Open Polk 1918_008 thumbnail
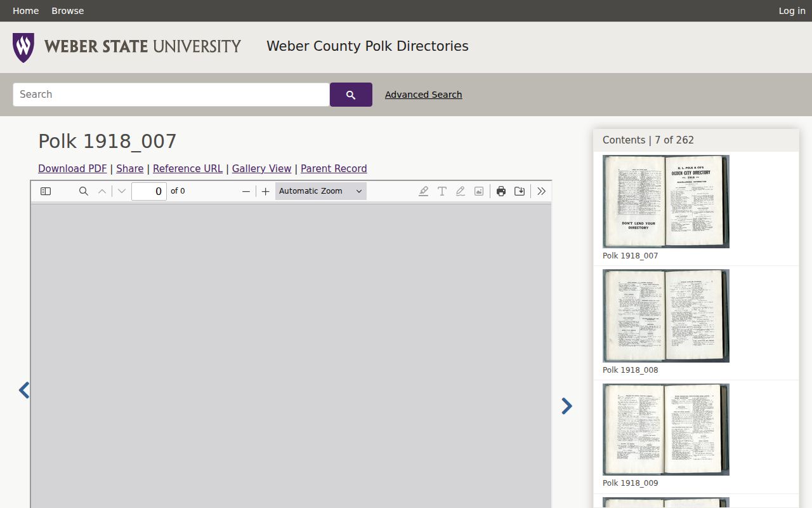This screenshot has height=508, width=812. (666, 316)
